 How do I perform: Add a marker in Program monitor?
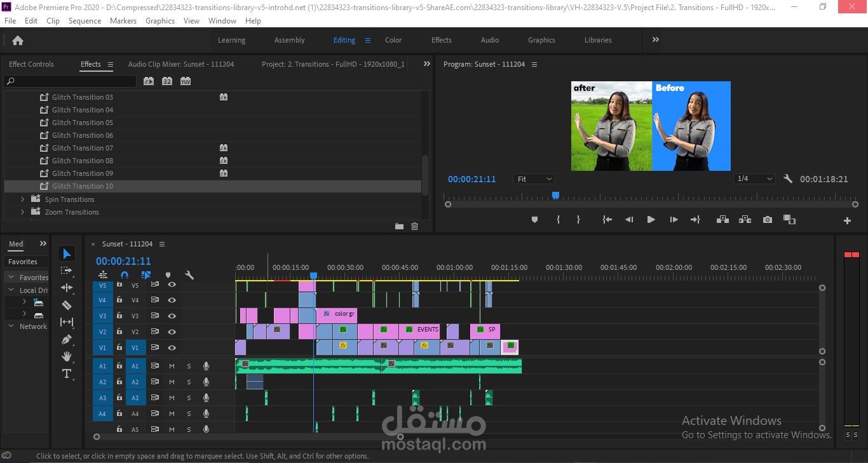point(534,220)
